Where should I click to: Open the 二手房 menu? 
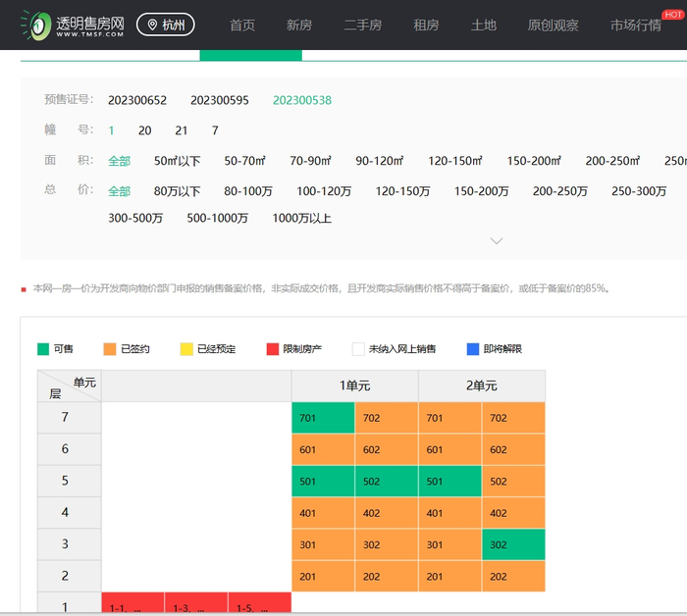coord(363,25)
